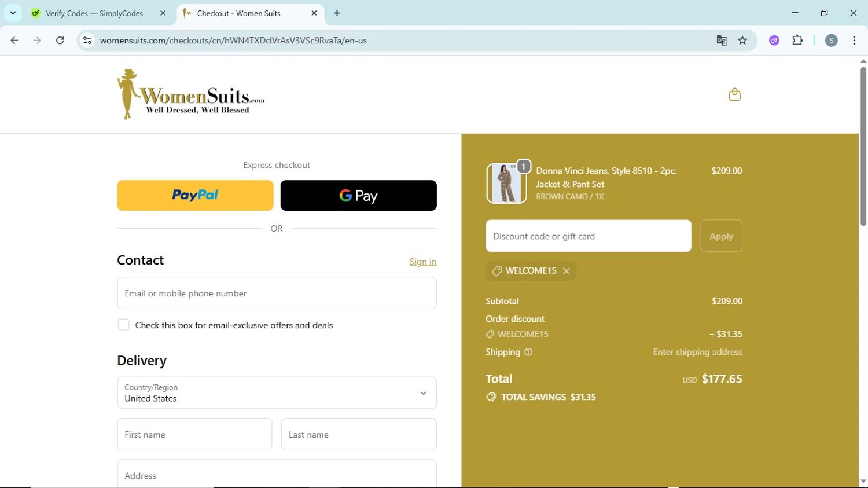
Task: Click the Apply discount button
Action: [x=721, y=236]
